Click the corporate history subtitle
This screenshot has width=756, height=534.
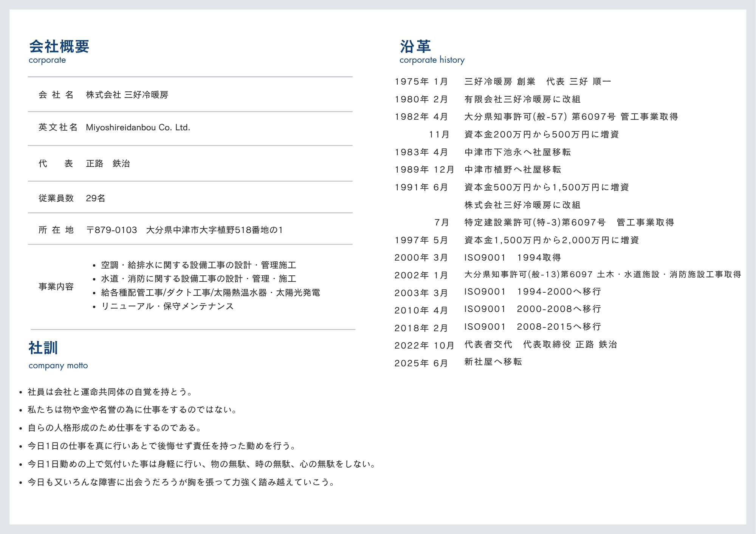[432, 60]
